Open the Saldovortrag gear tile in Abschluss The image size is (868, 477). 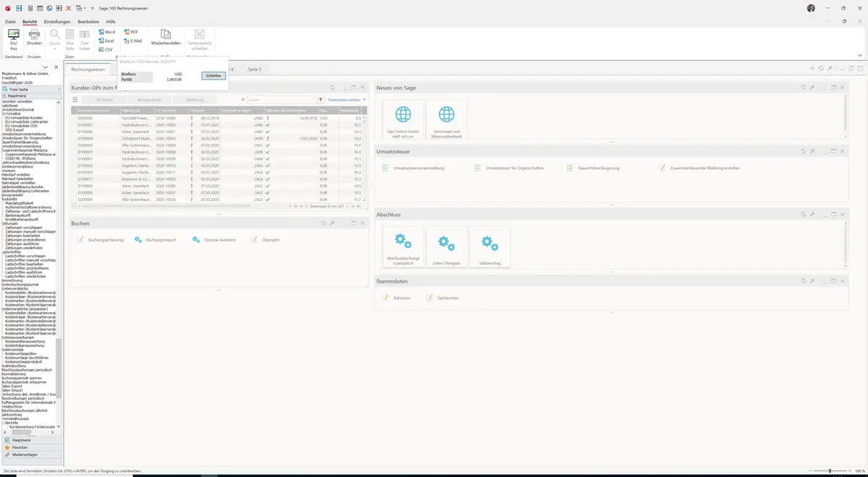(490, 246)
